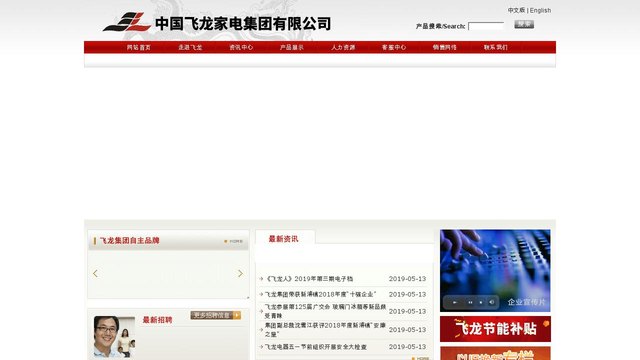Open MORE link in 飞龙集团自主品牌 header
The height and width of the screenshot is (360, 640).
(x=233, y=241)
